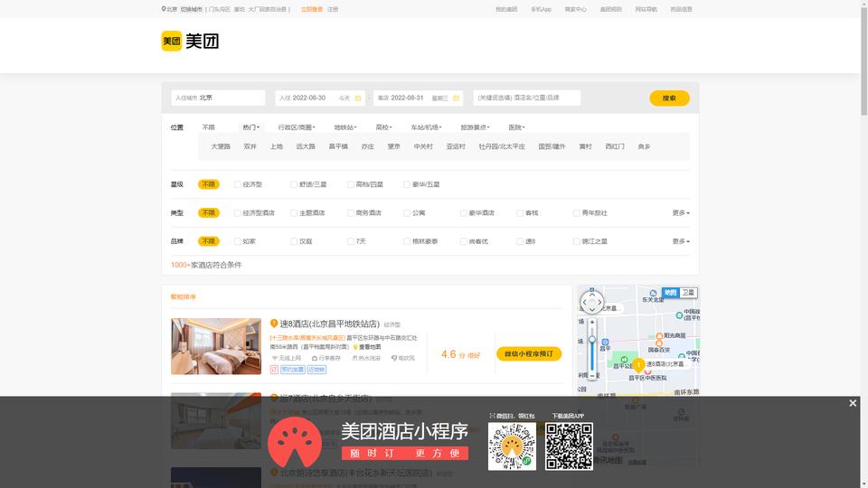Select 不限 in the 星级 row
The height and width of the screenshot is (488, 868).
coord(209,184)
